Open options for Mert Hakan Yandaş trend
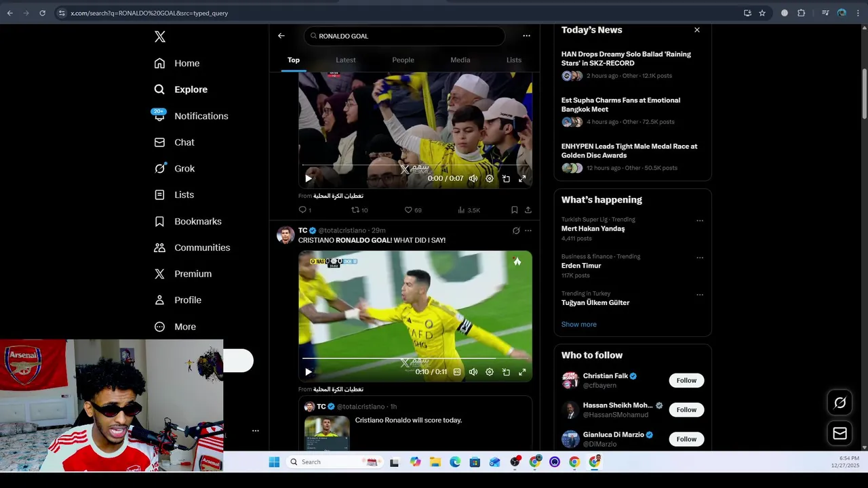Image resolution: width=868 pixels, height=488 pixels. [x=700, y=220]
